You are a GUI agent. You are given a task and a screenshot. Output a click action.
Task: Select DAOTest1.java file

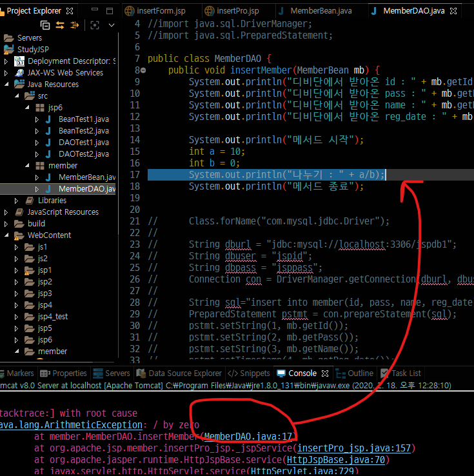(77, 143)
